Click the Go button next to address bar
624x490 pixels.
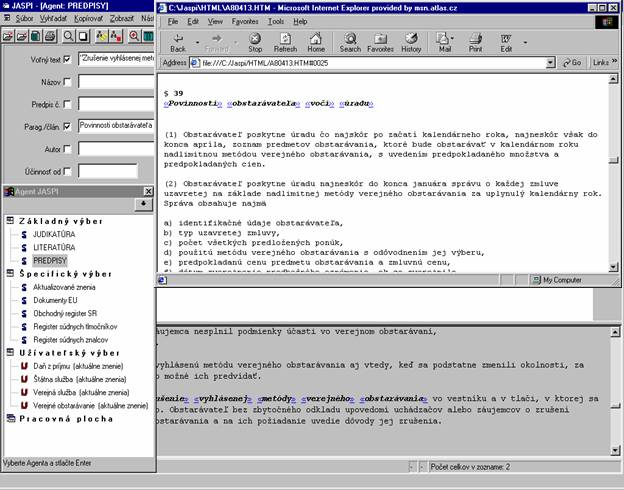pyautogui.click(x=572, y=62)
